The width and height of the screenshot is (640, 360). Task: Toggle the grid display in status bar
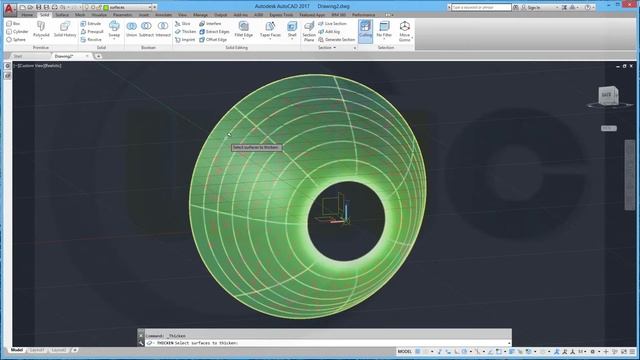tap(418, 351)
